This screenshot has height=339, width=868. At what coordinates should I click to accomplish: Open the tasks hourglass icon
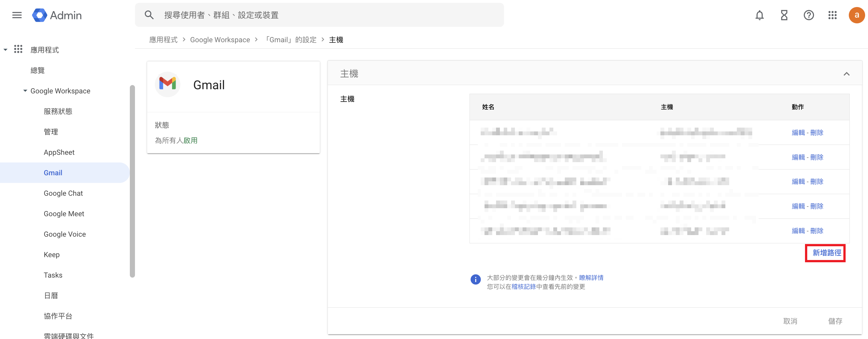click(x=784, y=15)
